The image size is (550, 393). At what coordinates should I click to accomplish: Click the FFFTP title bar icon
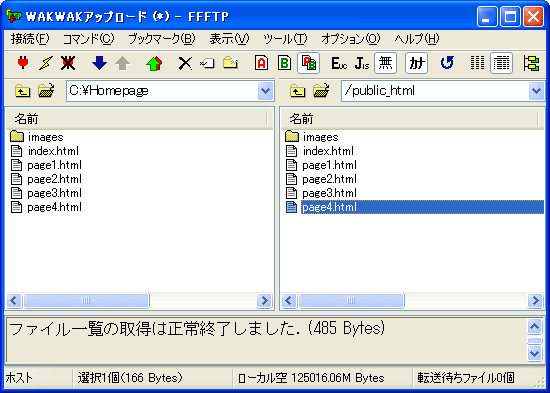click(x=14, y=16)
